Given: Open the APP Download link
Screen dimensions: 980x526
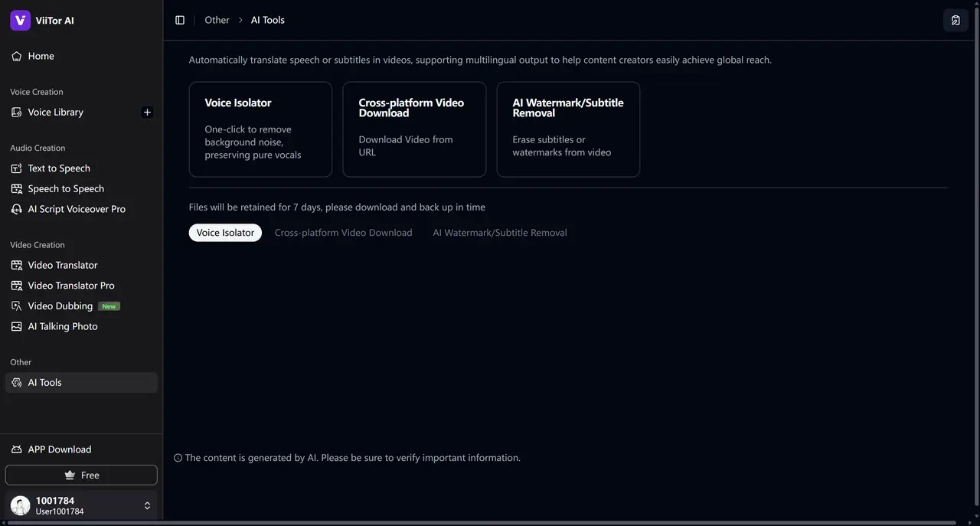Looking at the screenshot, I should click(x=60, y=449).
